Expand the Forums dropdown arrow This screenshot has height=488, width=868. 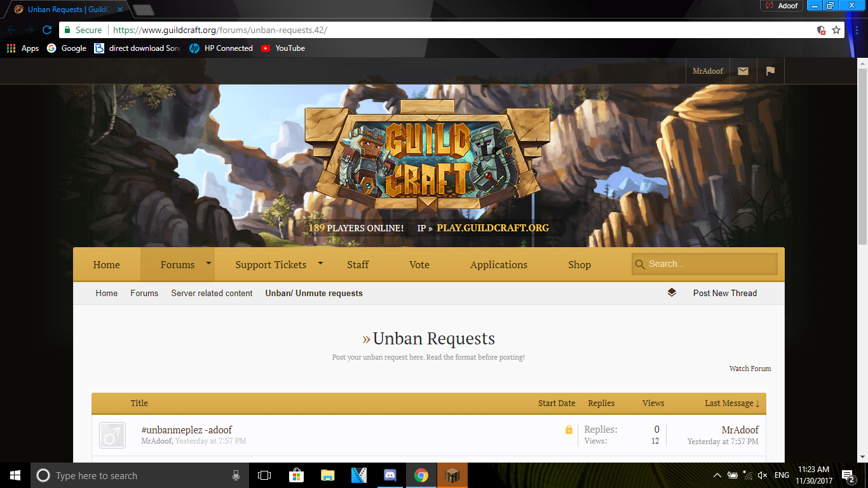point(208,262)
